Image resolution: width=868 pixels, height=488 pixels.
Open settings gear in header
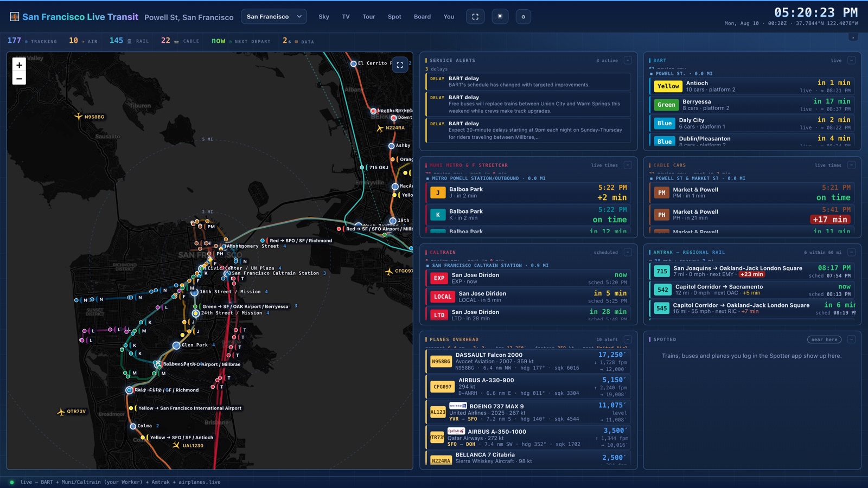523,17
